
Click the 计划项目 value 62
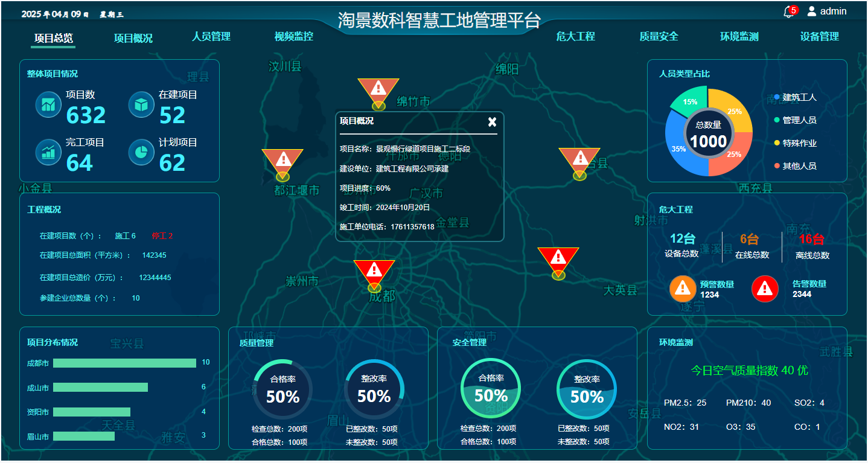pos(173,163)
